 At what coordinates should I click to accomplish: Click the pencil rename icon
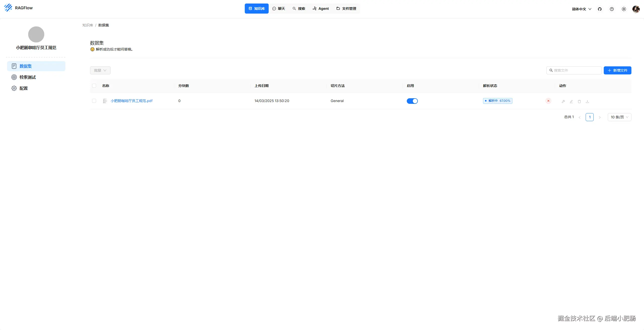[571, 102]
